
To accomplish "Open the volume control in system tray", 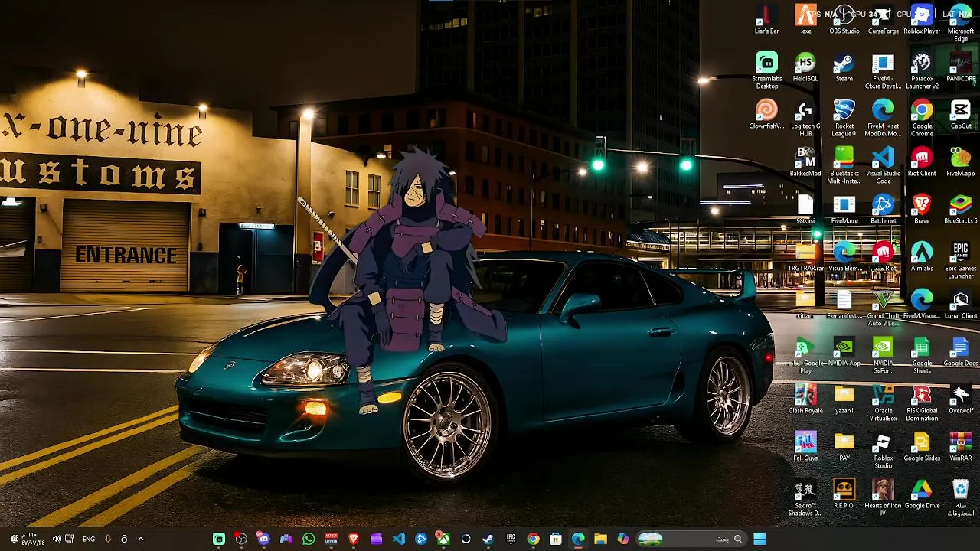I will (57, 539).
